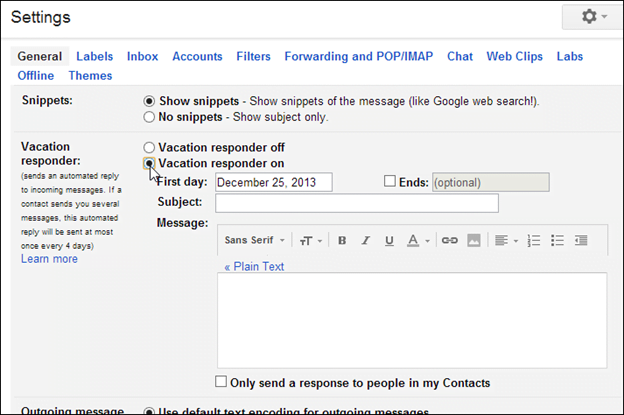Image resolution: width=624 pixels, height=415 pixels.
Task: Open the Inbox settings tab
Action: point(142,57)
